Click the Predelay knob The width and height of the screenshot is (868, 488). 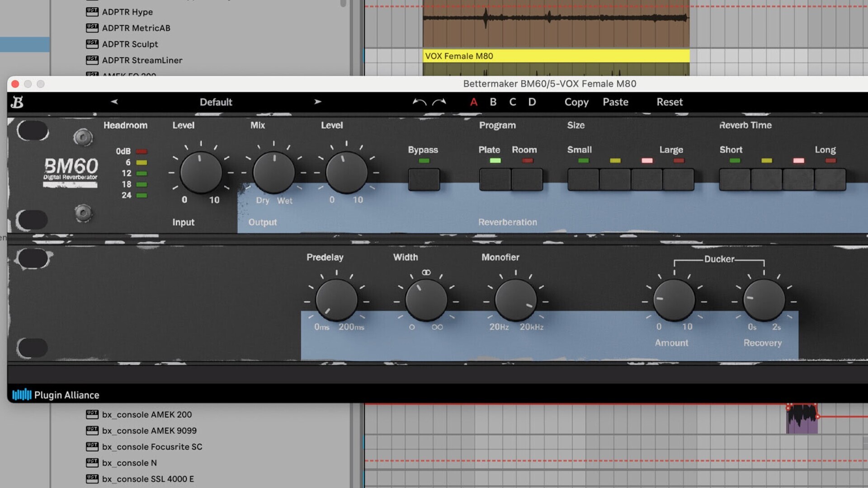[x=336, y=300]
